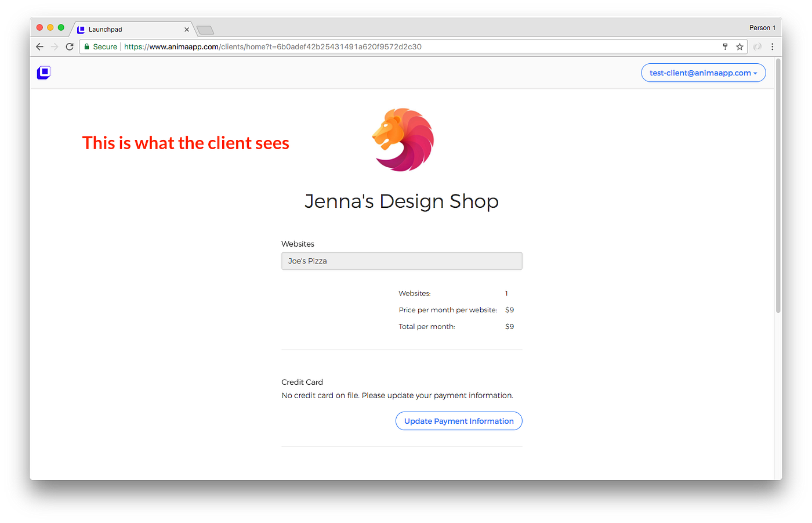Viewport: 812px width, 523px height.
Task: Open the test-client@animaapp.com account dropdown
Action: point(703,73)
